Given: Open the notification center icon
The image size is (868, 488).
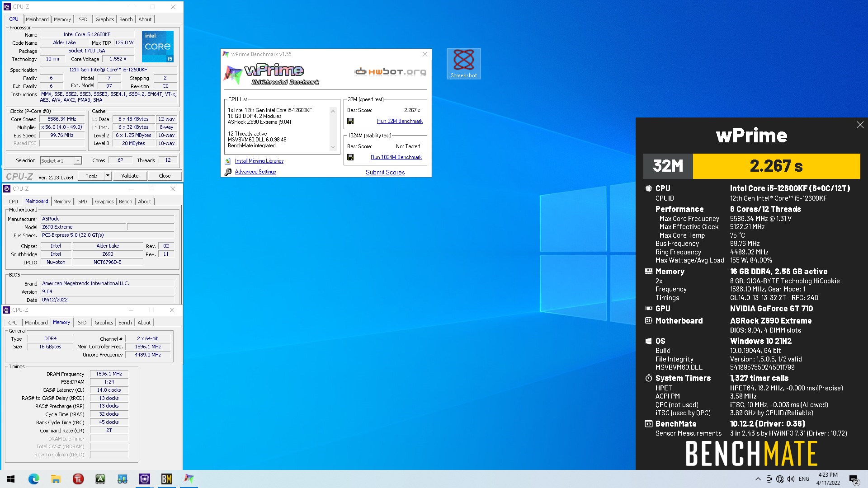Looking at the screenshot, I should coord(854,479).
